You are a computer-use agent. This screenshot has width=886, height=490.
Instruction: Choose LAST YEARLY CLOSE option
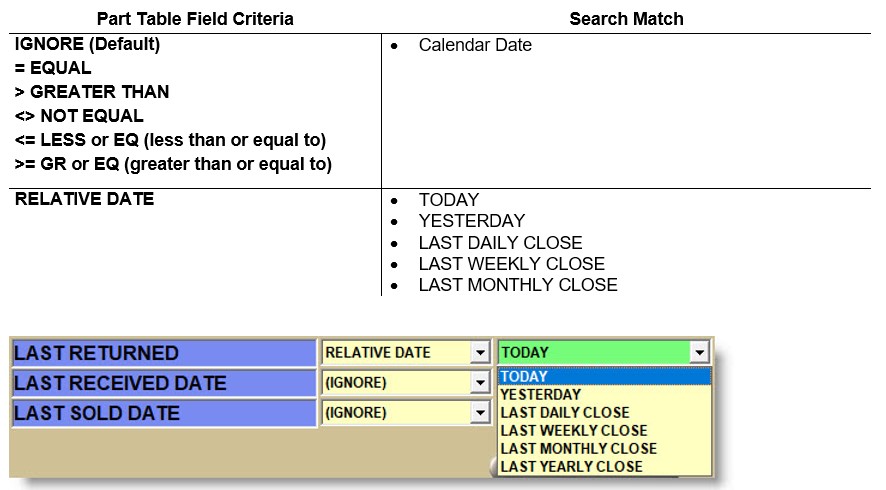(x=571, y=466)
